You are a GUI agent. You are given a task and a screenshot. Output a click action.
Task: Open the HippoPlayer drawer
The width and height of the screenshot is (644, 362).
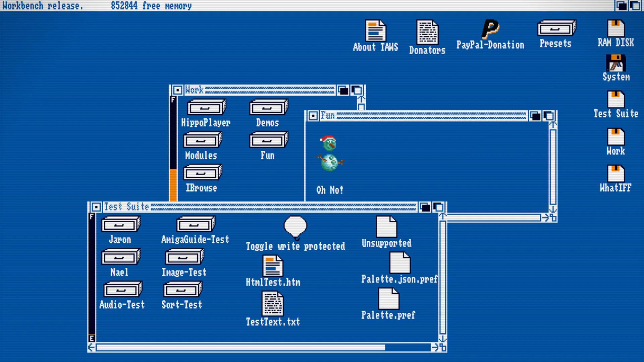click(x=206, y=107)
